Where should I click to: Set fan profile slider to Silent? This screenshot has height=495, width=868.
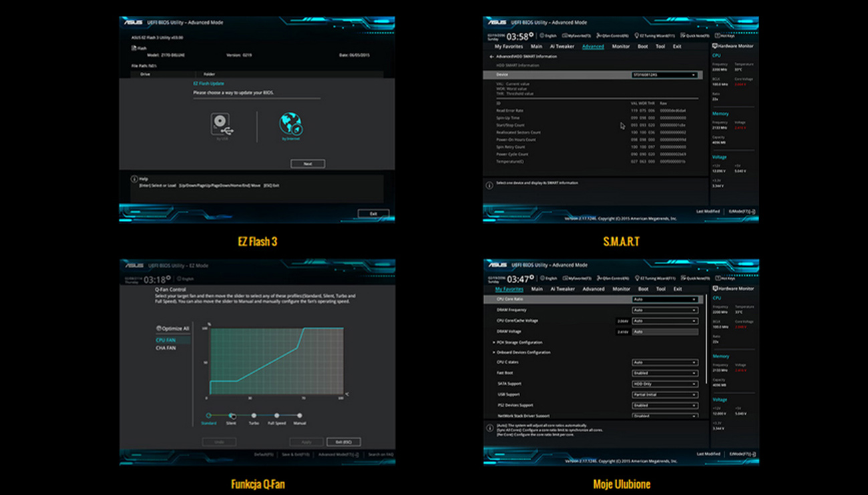[231, 416]
